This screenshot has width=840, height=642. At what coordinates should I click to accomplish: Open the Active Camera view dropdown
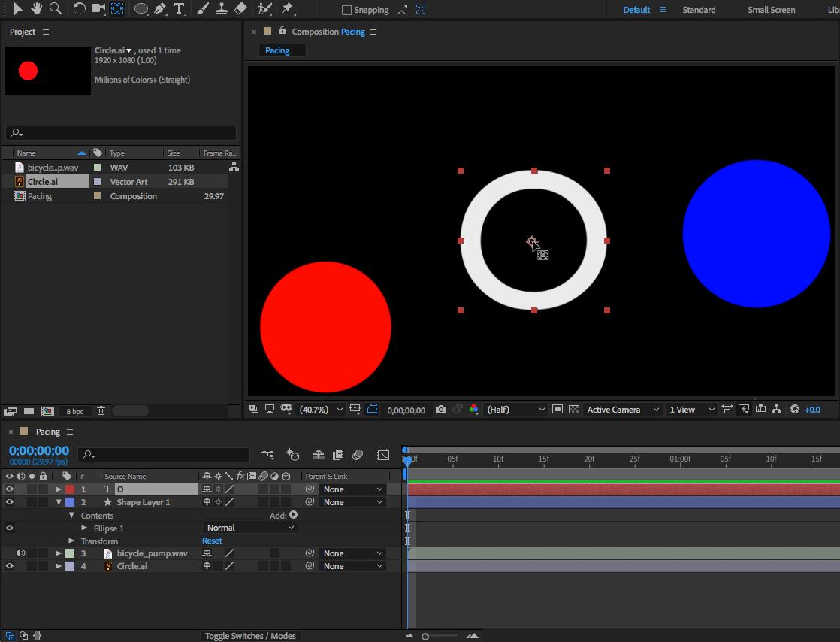[x=623, y=410]
